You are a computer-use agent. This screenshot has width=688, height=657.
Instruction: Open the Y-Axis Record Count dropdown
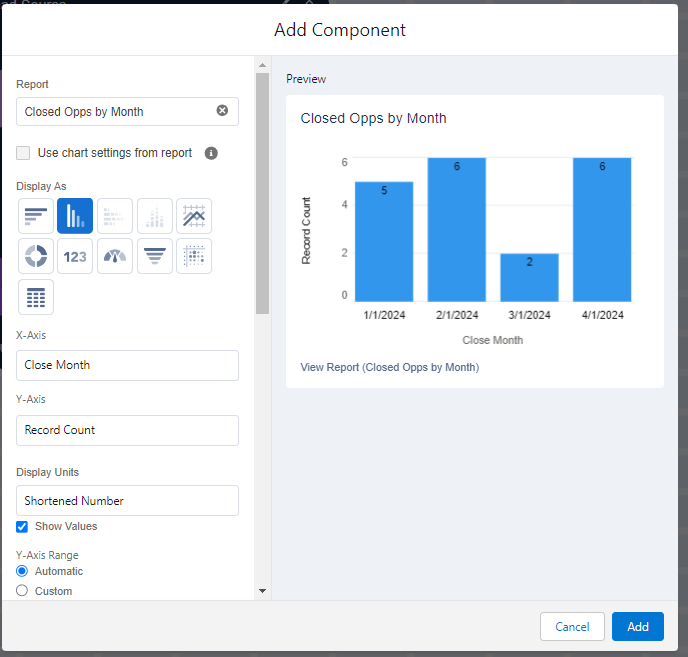coord(127,430)
